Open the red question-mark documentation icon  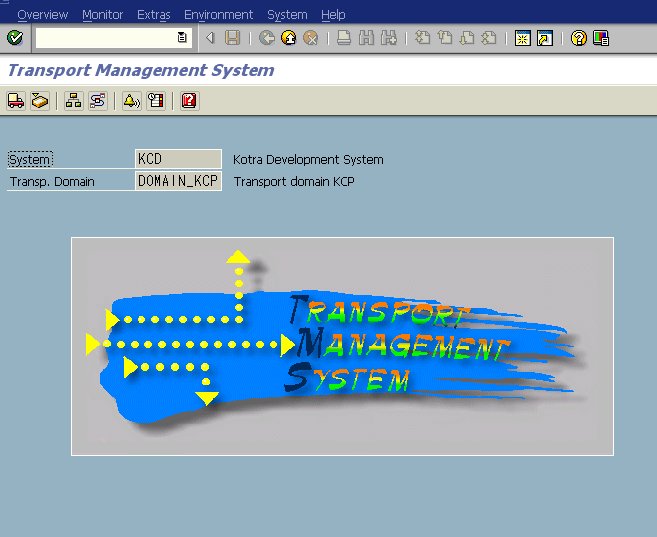(x=189, y=101)
